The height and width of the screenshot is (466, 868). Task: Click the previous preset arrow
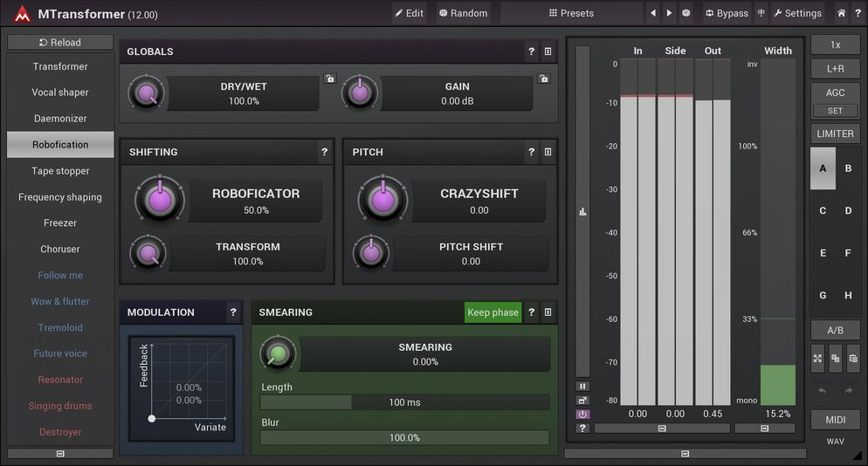pyautogui.click(x=653, y=13)
